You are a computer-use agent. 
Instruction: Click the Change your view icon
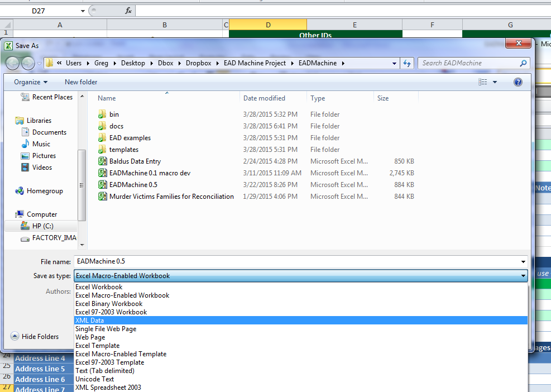click(482, 82)
